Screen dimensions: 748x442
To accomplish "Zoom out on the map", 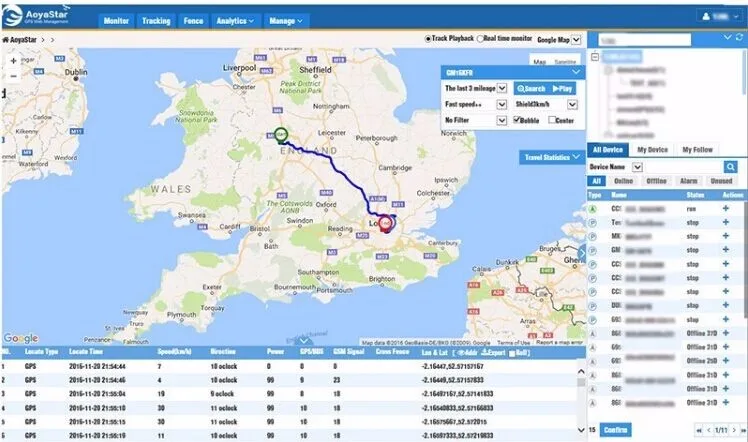I will tap(13, 76).
